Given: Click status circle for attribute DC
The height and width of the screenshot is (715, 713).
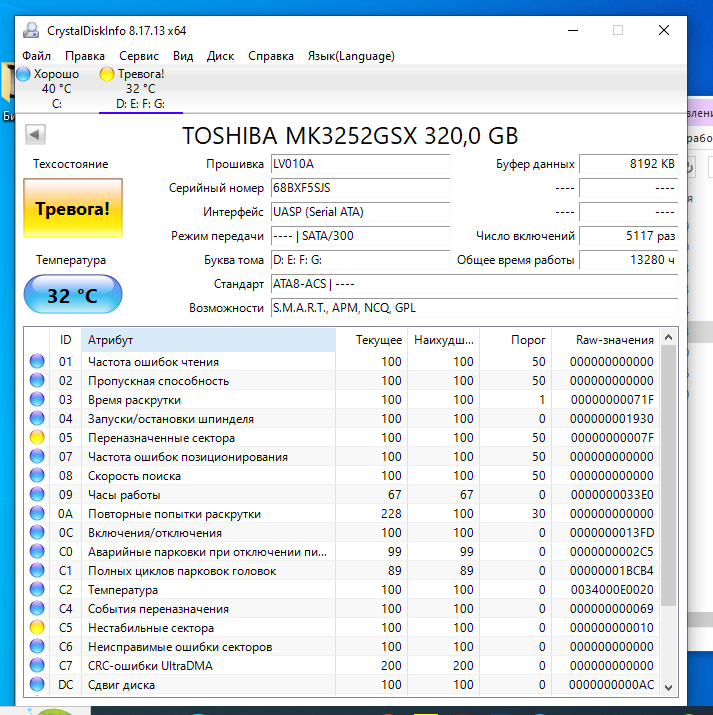Looking at the screenshot, I should pyautogui.click(x=37, y=684).
